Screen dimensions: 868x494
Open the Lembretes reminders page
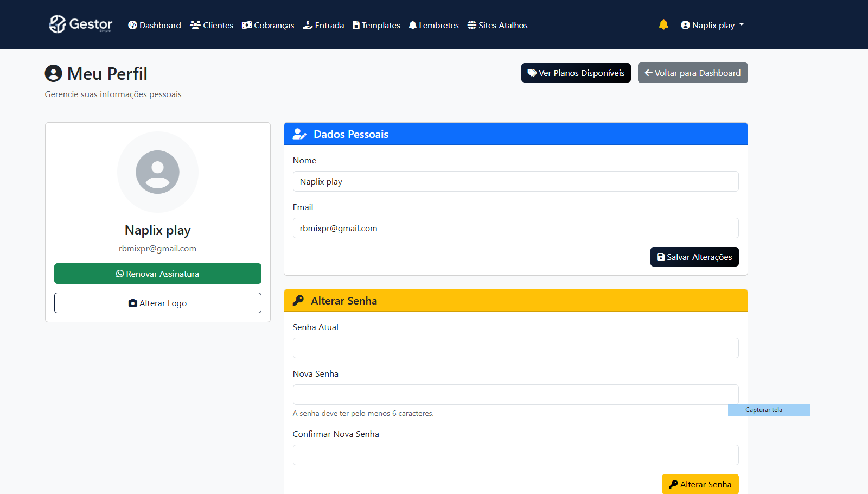click(x=433, y=25)
